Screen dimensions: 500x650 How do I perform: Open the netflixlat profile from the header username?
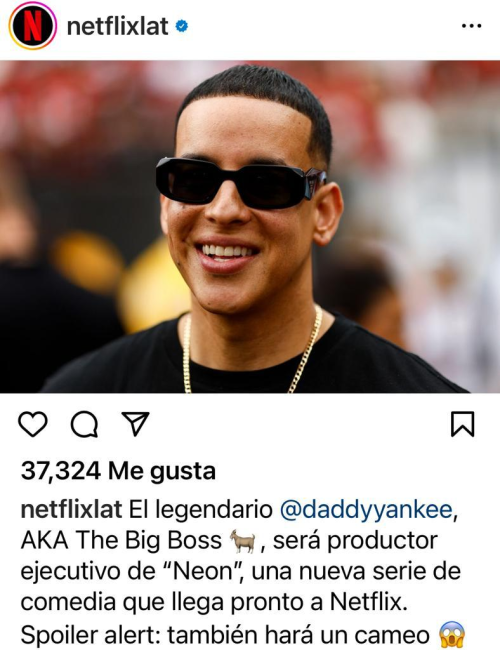click(117, 26)
